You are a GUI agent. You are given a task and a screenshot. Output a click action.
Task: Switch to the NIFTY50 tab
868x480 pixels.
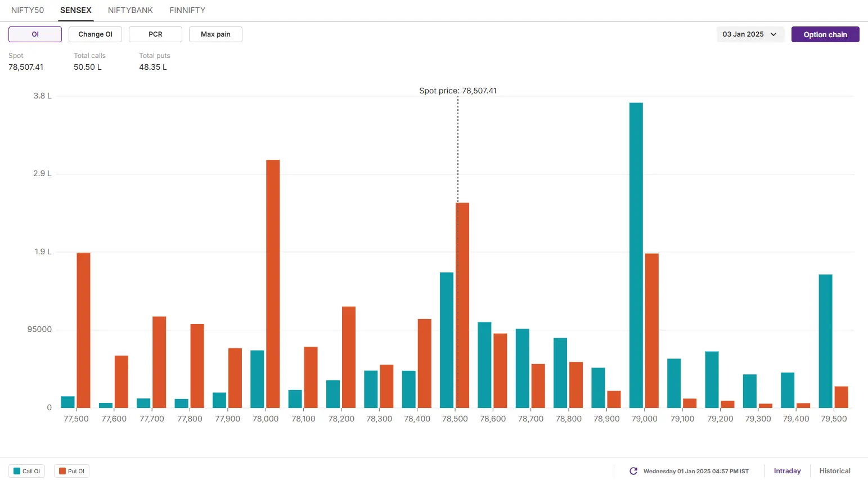28,10
